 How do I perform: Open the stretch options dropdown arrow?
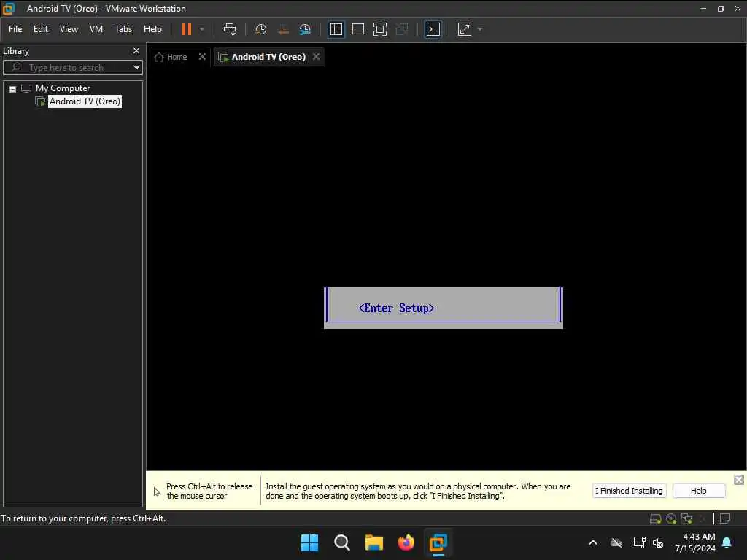click(480, 29)
